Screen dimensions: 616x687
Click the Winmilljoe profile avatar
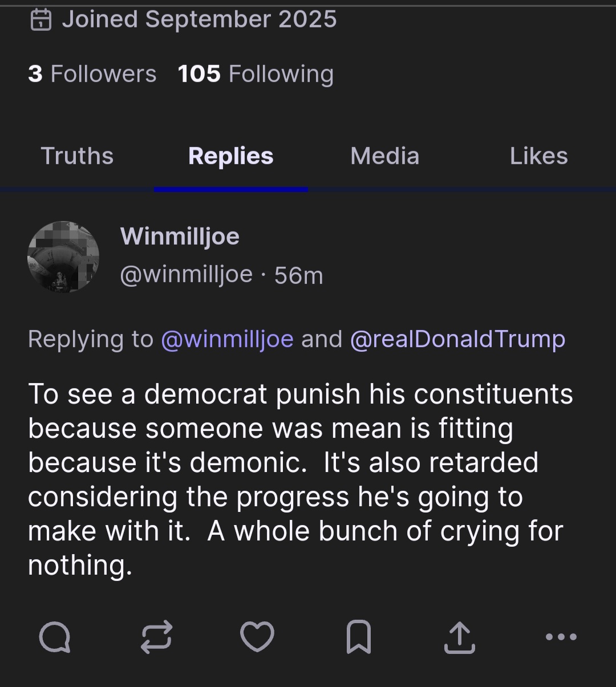click(x=63, y=257)
